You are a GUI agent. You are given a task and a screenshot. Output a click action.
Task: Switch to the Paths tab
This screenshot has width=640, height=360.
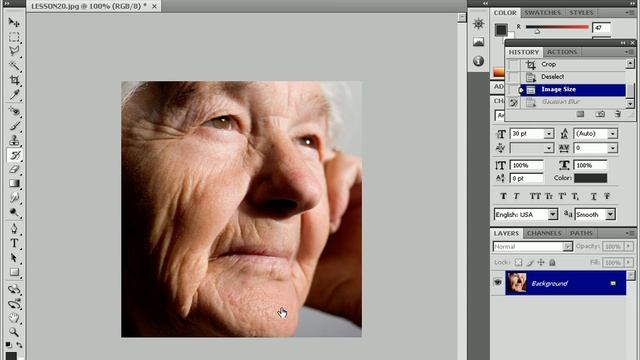(581, 233)
